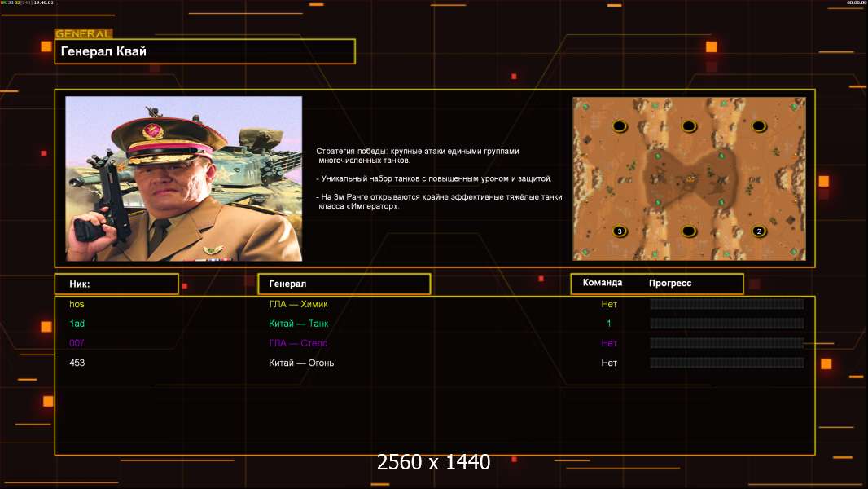
Task: Click the General Kwai portrait image
Action: point(183,178)
